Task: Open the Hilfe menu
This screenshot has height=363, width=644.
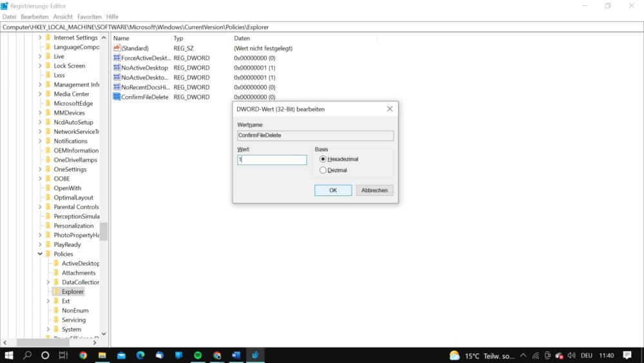Action: click(x=112, y=17)
